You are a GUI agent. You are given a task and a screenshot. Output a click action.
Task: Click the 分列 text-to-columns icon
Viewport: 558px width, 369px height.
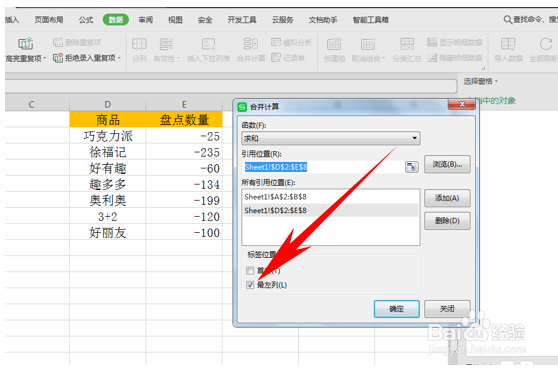pos(139,44)
